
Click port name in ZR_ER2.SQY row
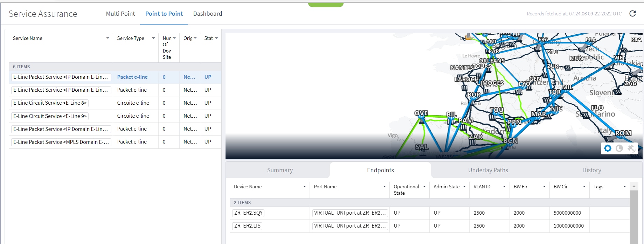(349, 213)
